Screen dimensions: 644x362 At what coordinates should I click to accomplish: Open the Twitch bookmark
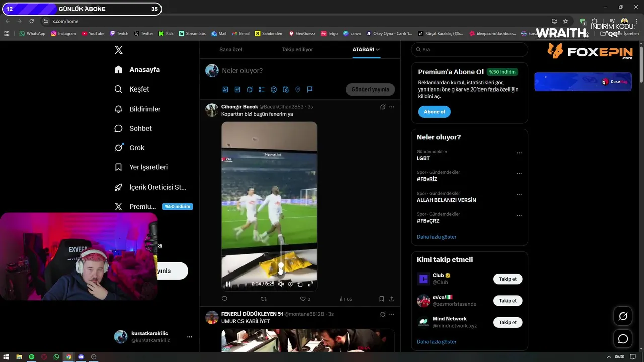pyautogui.click(x=119, y=34)
